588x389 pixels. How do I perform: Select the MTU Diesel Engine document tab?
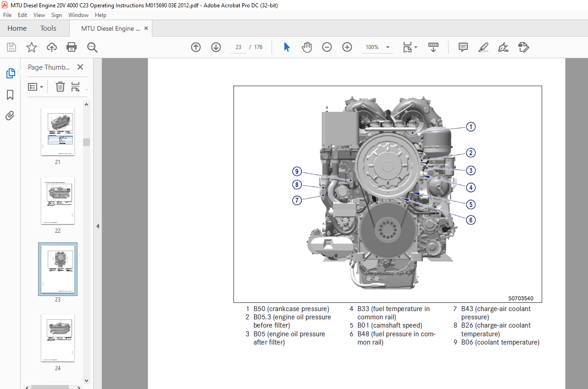(x=111, y=28)
